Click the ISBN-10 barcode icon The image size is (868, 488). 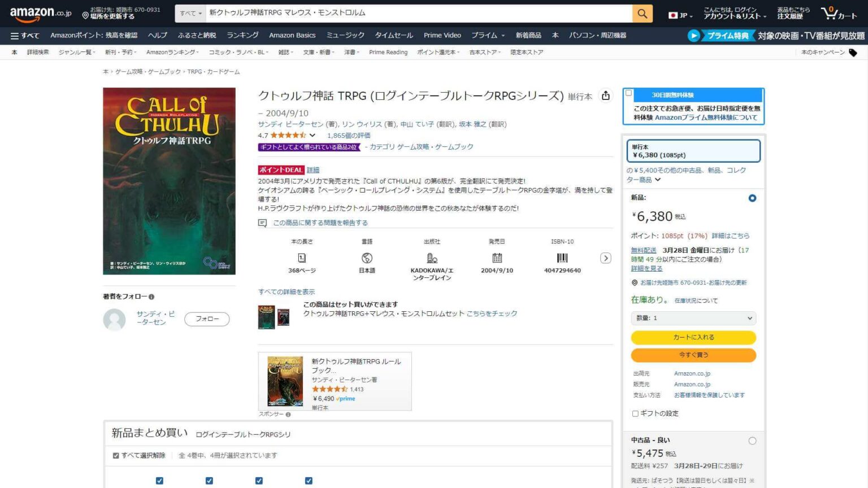coord(561,259)
